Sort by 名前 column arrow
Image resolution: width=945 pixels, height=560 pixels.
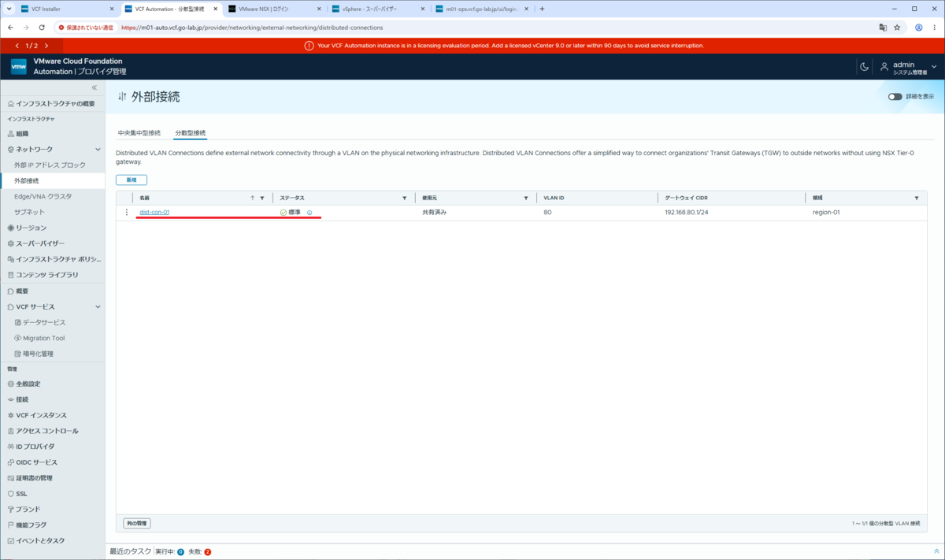(x=253, y=198)
